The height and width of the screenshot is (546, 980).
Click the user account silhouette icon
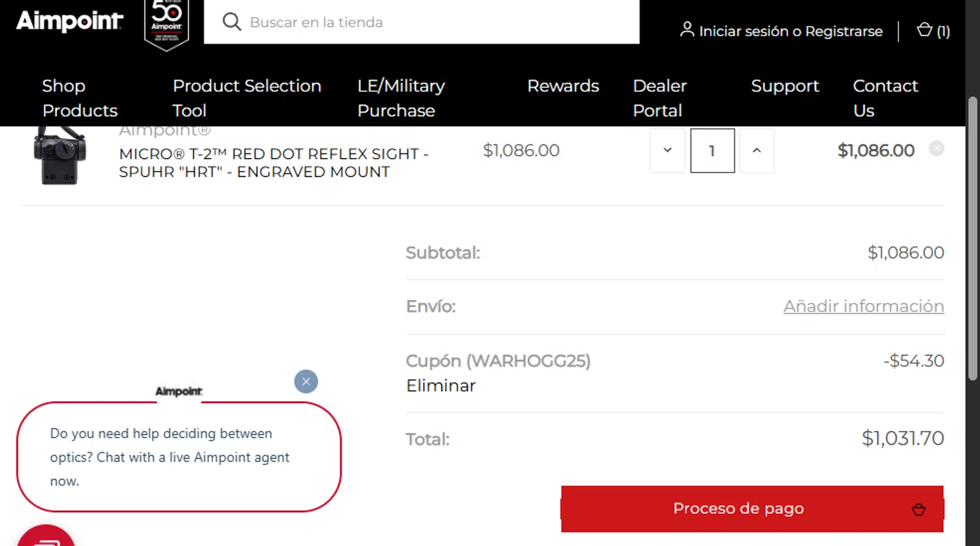pos(687,29)
